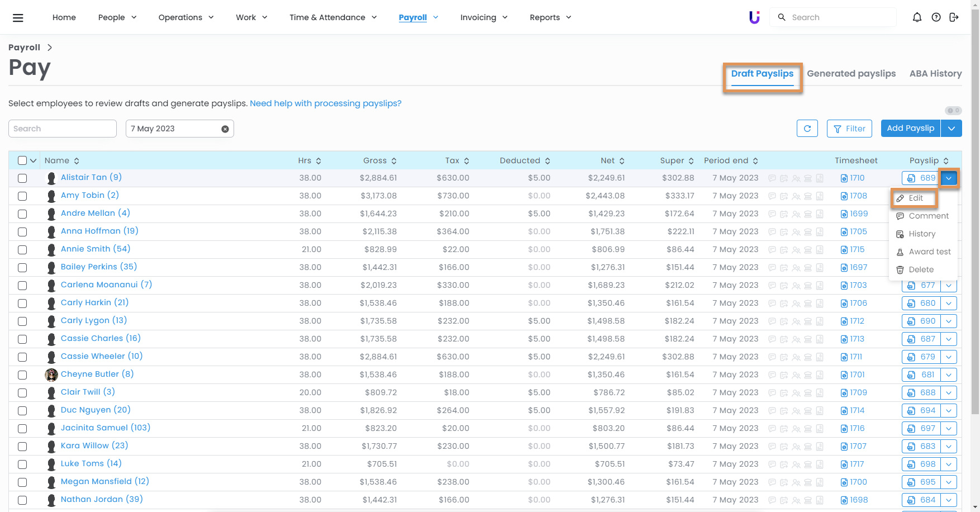Open the help question mark icon
This screenshot has height=512, width=980.
tap(936, 17)
